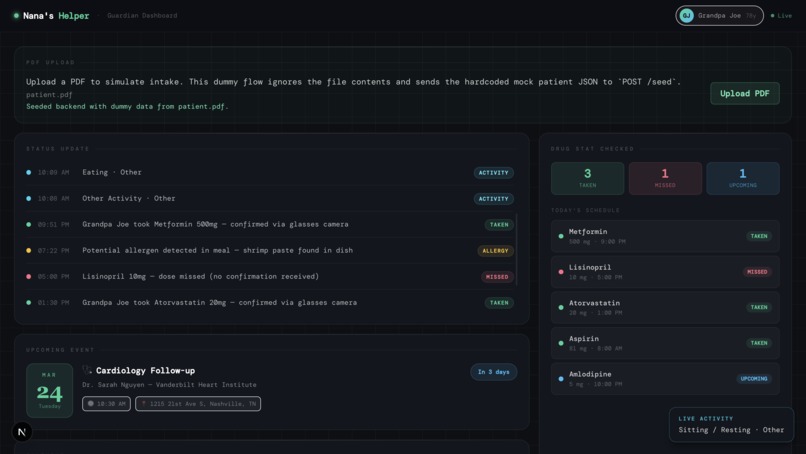
Task: Open the Grandpa Joe patient selector
Action: (x=719, y=15)
